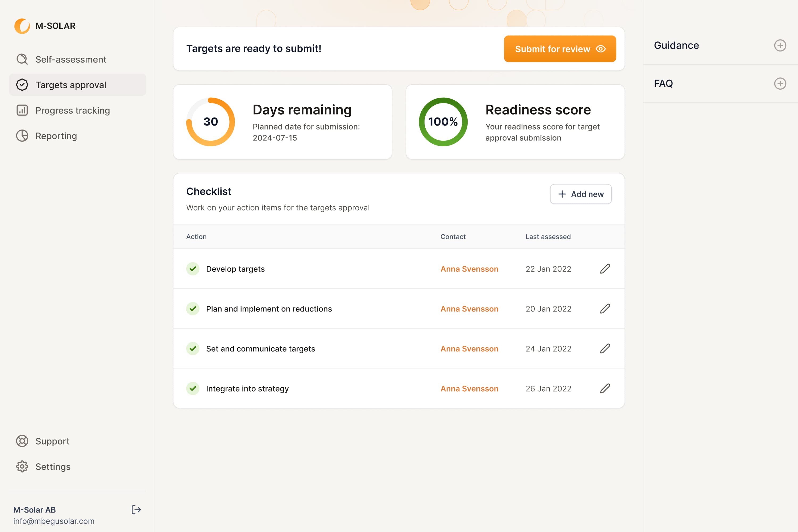Click pencil for Plan and implement on reductions

pos(605,309)
